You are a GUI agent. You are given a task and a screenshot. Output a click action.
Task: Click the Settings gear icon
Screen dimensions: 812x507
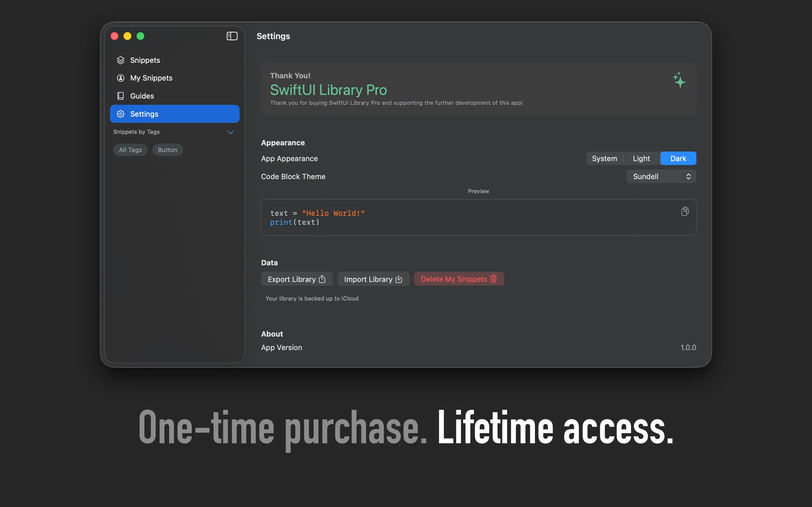click(x=120, y=114)
